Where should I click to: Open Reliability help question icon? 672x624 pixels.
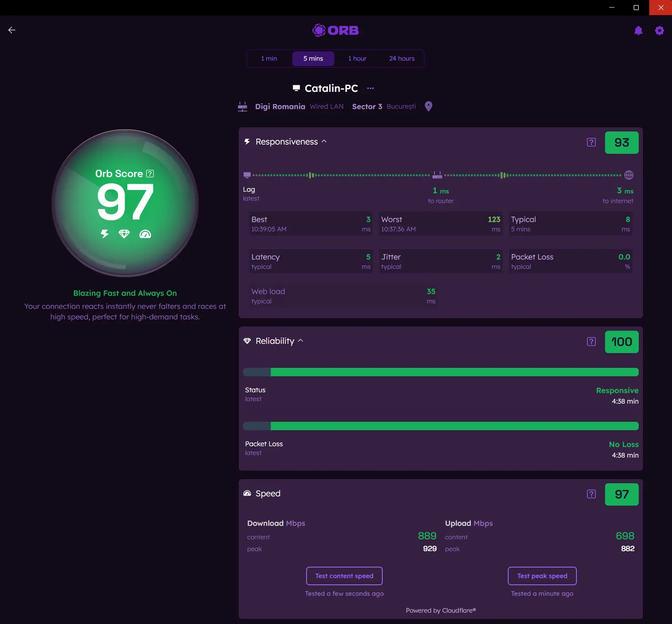coord(591,342)
